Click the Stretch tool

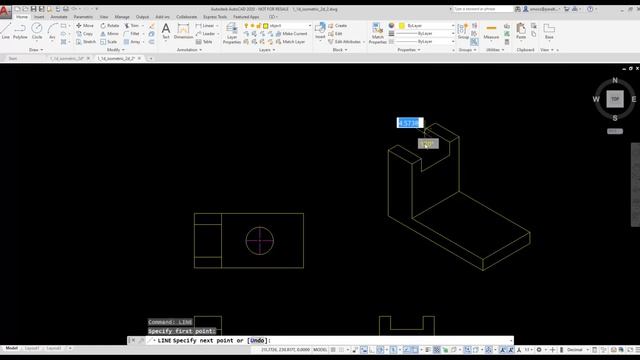tap(86, 42)
